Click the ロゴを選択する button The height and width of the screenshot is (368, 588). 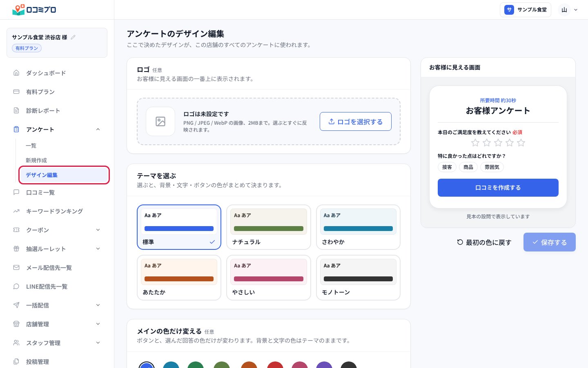tap(356, 121)
